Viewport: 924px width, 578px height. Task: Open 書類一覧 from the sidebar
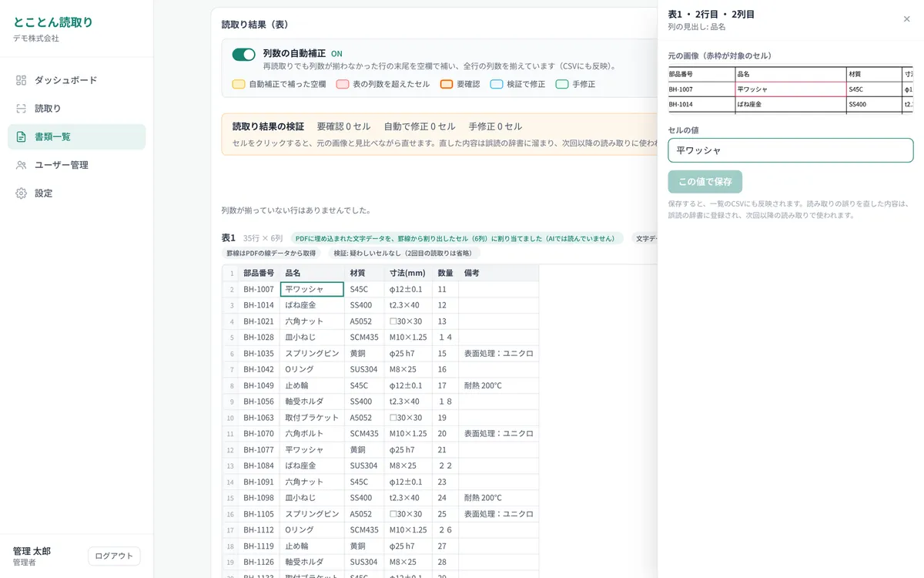tap(76, 136)
